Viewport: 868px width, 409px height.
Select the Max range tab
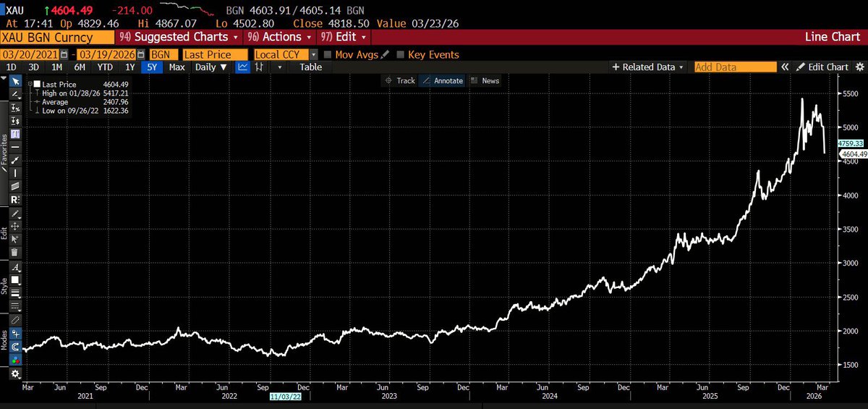coord(176,67)
